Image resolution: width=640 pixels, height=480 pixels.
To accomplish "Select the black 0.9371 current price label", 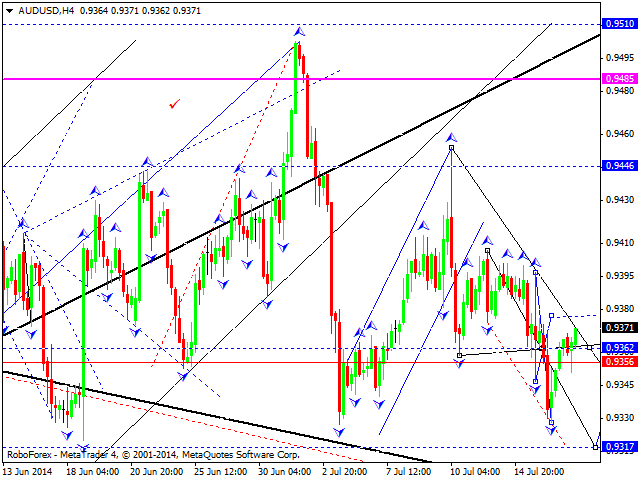I will coord(620,327).
